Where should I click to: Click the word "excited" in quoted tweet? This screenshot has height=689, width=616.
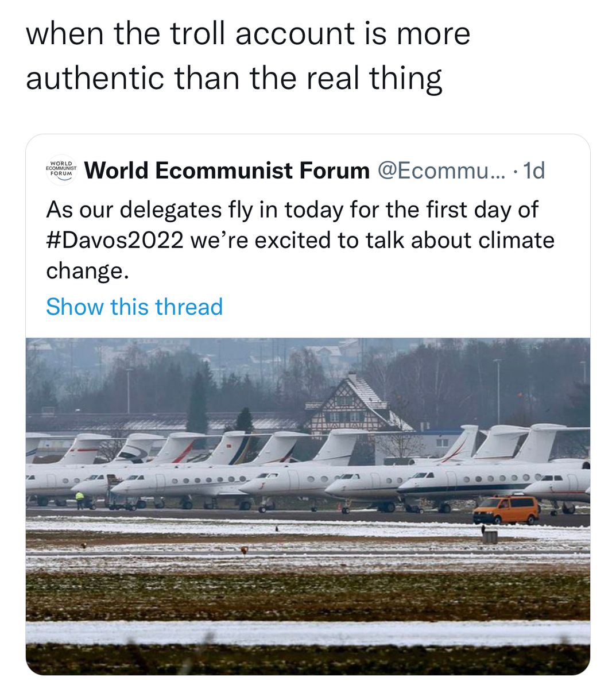(293, 240)
